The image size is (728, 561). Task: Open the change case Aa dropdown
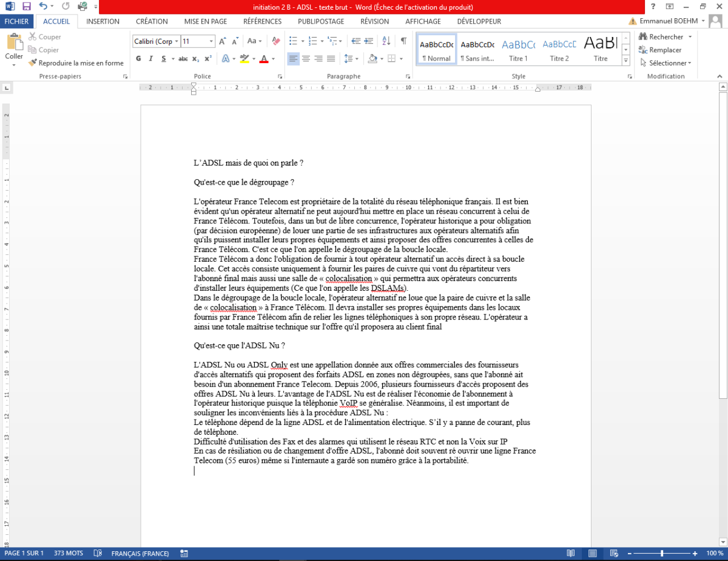click(x=255, y=41)
